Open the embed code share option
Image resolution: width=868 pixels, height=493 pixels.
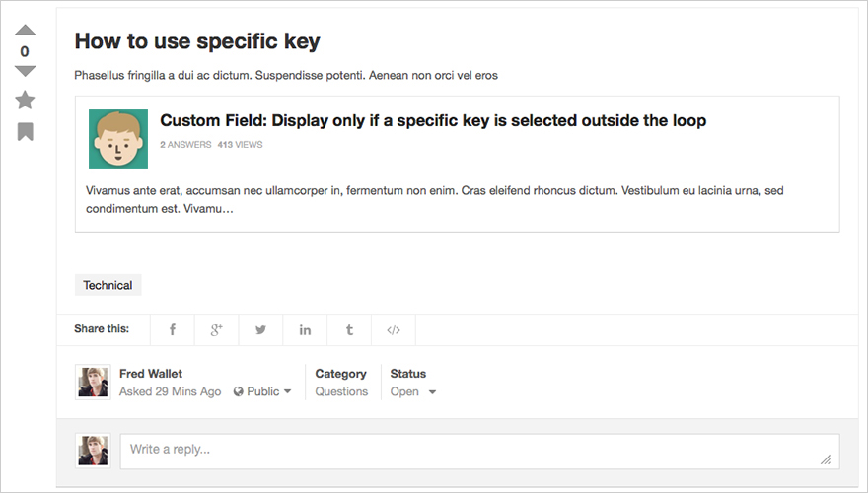(x=394, y=329)
